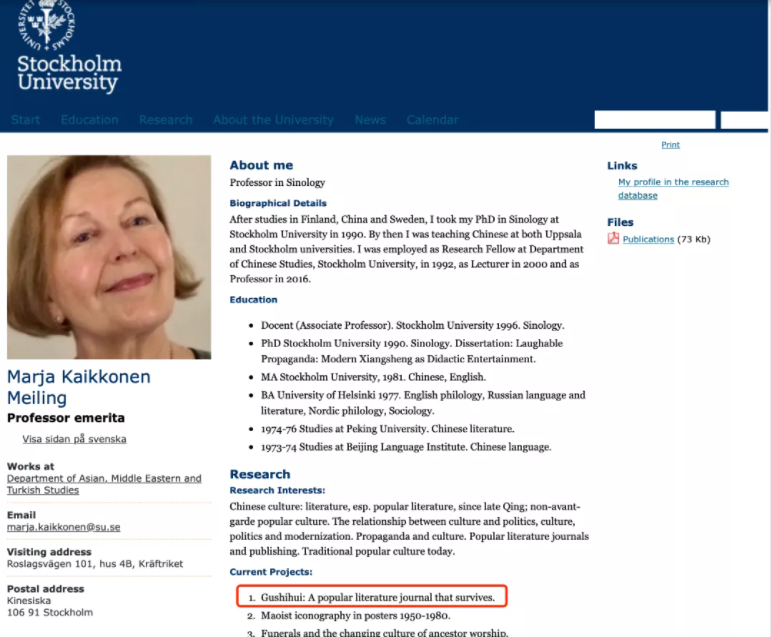The width and height of the screenshot is (771, 637).
Task: Click the About me heading
Action: (261, 165)
